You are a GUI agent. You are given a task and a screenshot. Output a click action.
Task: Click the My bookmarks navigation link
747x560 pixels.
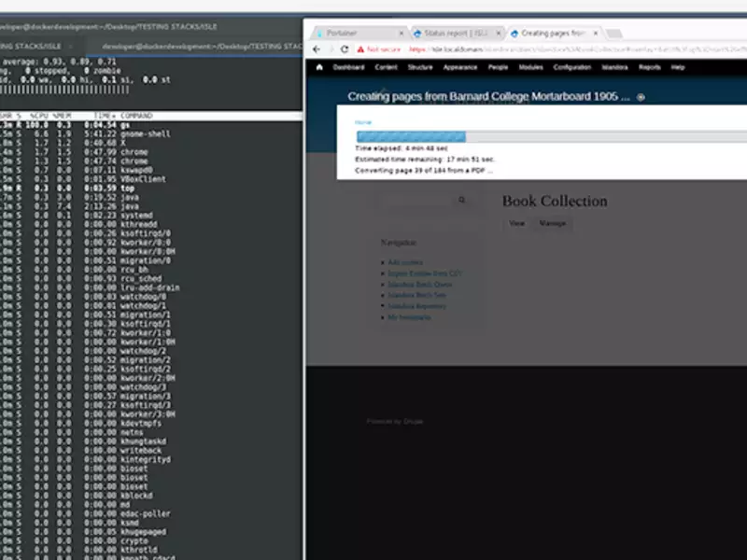tap(409, 317)
